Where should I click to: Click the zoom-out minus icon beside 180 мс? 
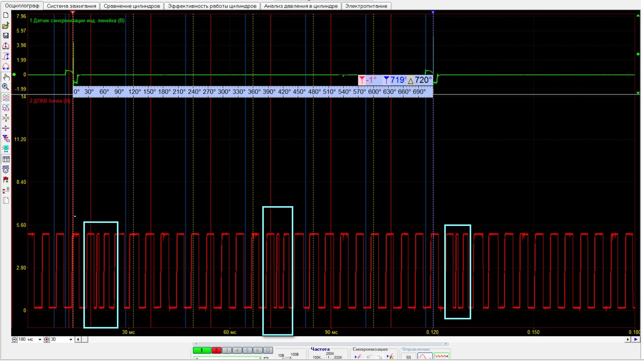[x=14, y=339]
